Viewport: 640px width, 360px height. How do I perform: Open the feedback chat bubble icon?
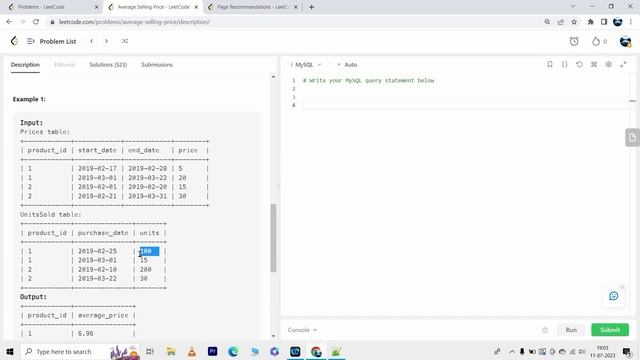(613, 296)
